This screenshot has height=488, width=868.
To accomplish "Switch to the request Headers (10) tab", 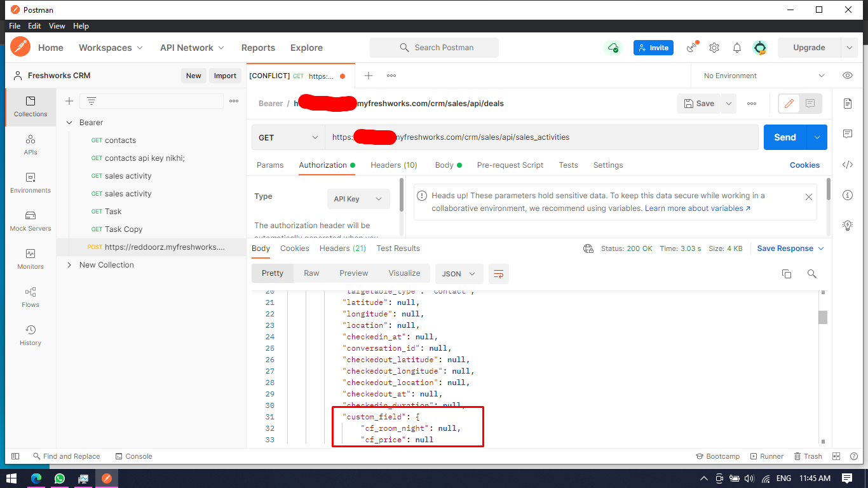I will tap(394, 165).
